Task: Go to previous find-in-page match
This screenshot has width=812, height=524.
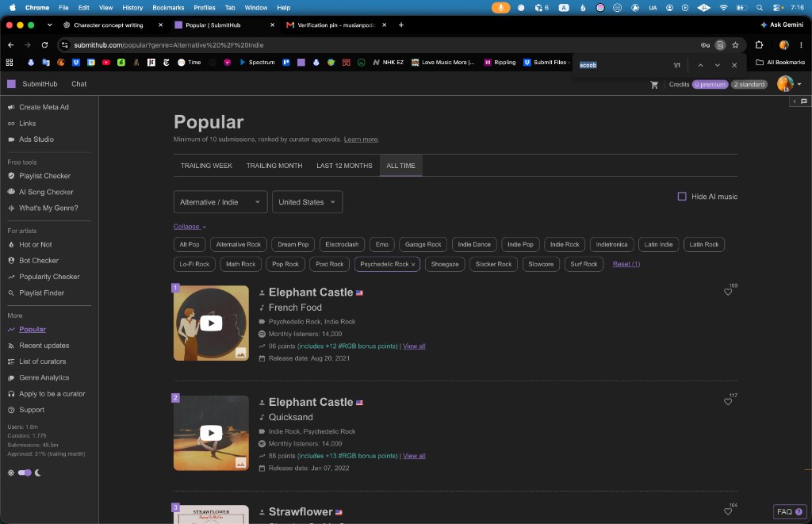Action: click(x=700, y=65)
